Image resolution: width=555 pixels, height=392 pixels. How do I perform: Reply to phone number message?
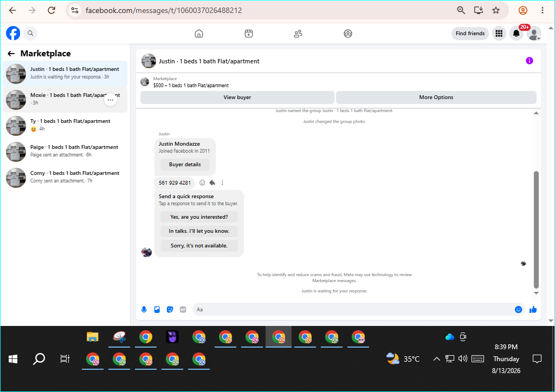[x=212, y=183]
